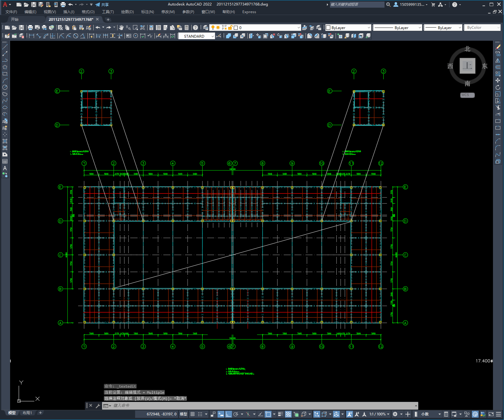Viewport: 504px width, 420px height.
Task: Open the annotation scale 1:1 / 100% dropdown
Action: point(379,414)
